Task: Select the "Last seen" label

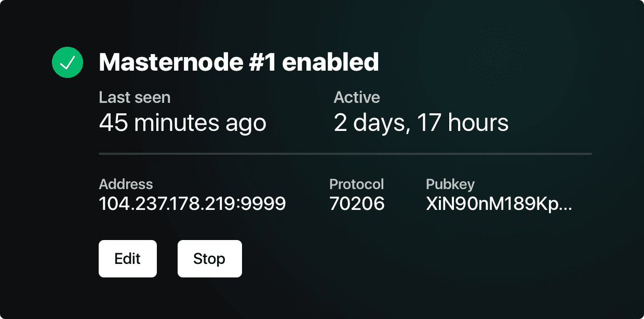Action: (x=135, y=97)
